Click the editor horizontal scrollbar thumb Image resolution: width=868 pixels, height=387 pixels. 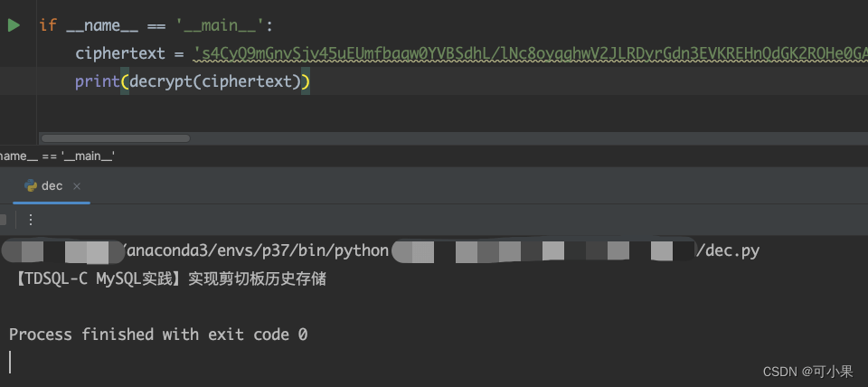116,138
